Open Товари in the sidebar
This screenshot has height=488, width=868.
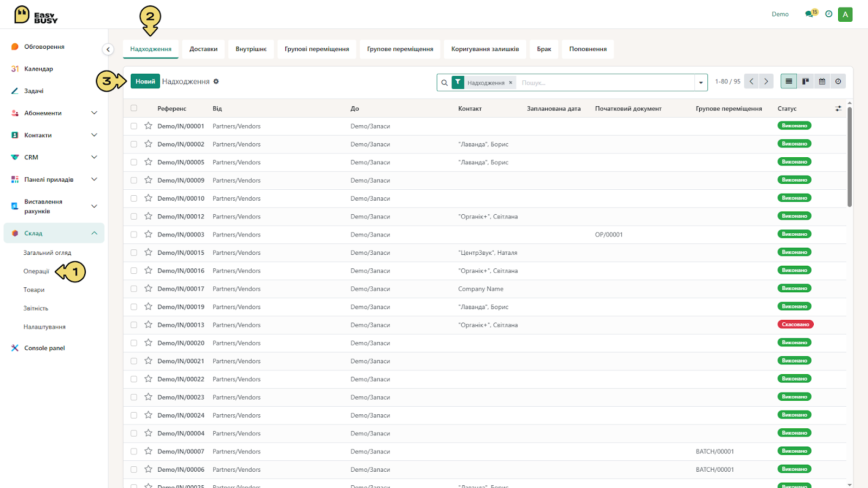pos(34,290)
